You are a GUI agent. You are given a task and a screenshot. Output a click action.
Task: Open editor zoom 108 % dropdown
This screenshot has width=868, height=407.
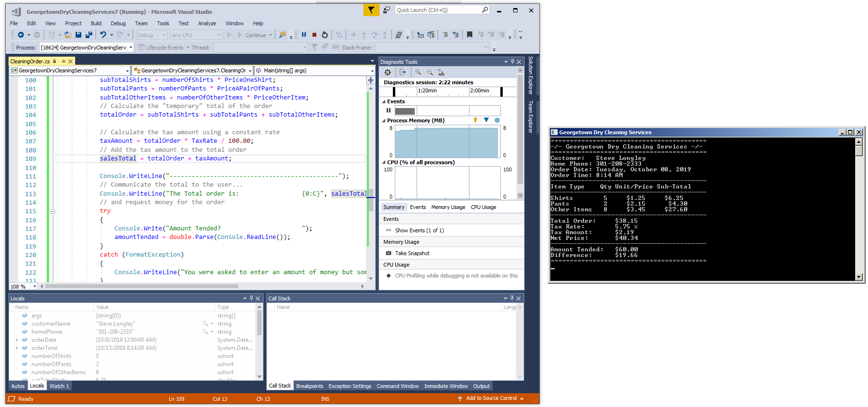point(23,287)
